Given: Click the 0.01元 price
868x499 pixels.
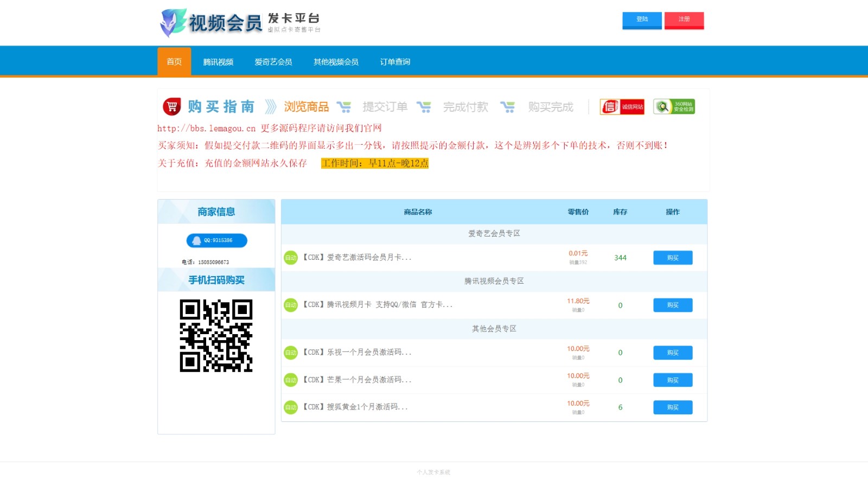Looking at the screenshot, I should [x=578, y=253].
